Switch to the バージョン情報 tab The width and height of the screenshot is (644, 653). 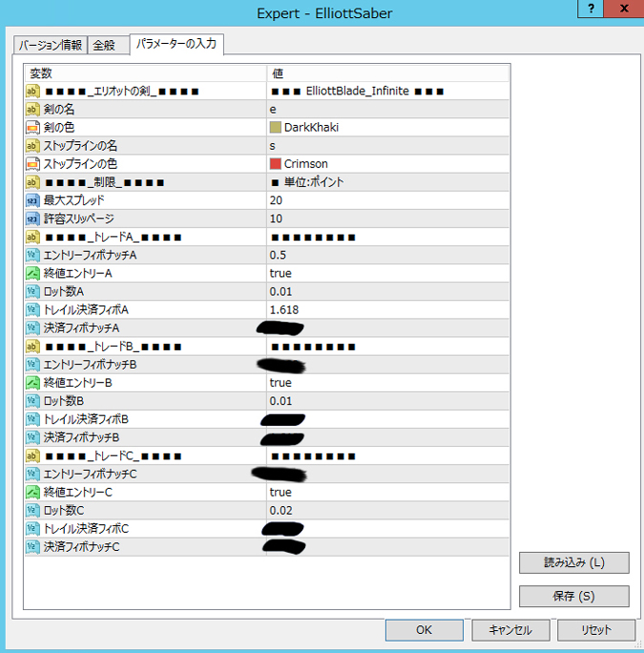click(x=51, y=45)
